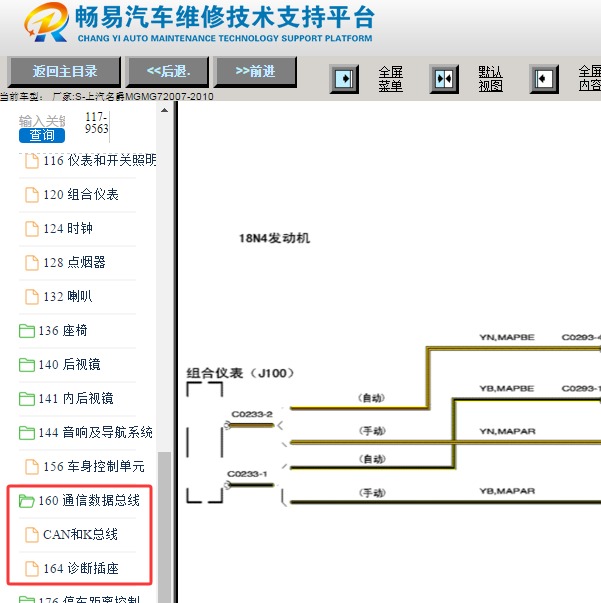Go back with <<后退 button
This screenshot has height=603, width=601.
pos(168,72)
